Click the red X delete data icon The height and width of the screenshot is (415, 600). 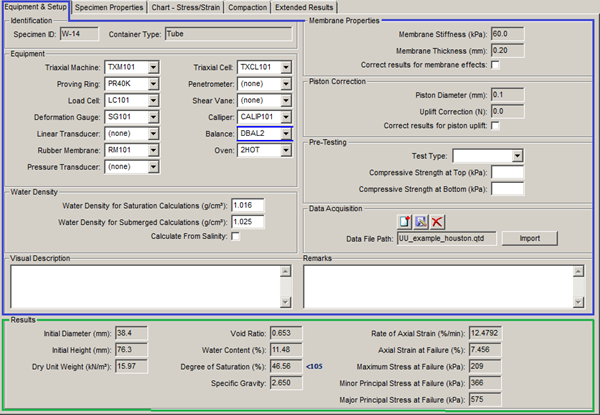[437, 221]
